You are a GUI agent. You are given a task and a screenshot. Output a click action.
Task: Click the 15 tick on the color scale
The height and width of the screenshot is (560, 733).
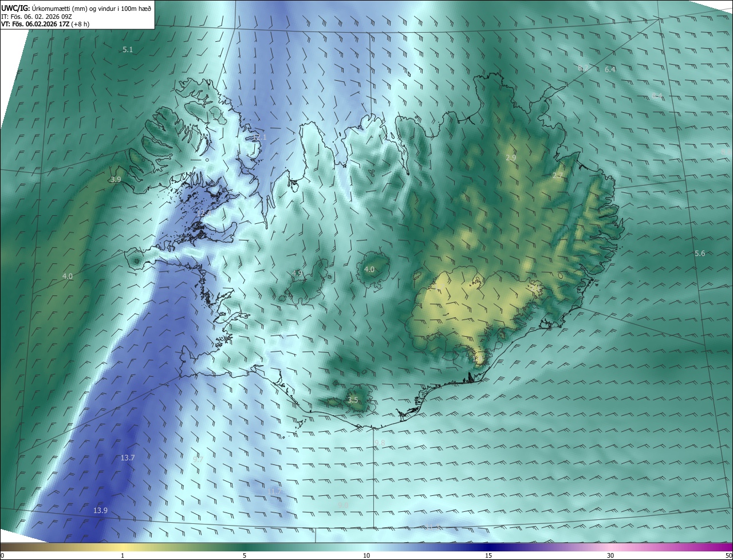click(x=488, y=555)
